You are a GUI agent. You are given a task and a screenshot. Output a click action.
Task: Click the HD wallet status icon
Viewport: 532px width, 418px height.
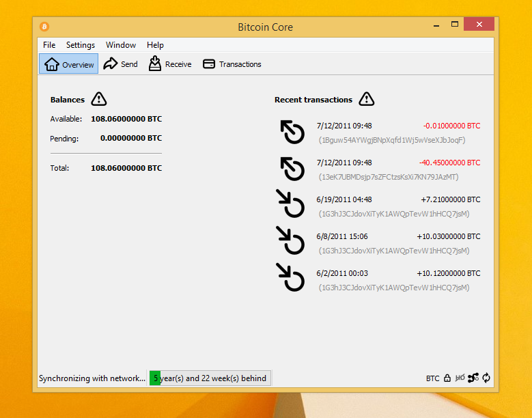[x=460, y=378]
